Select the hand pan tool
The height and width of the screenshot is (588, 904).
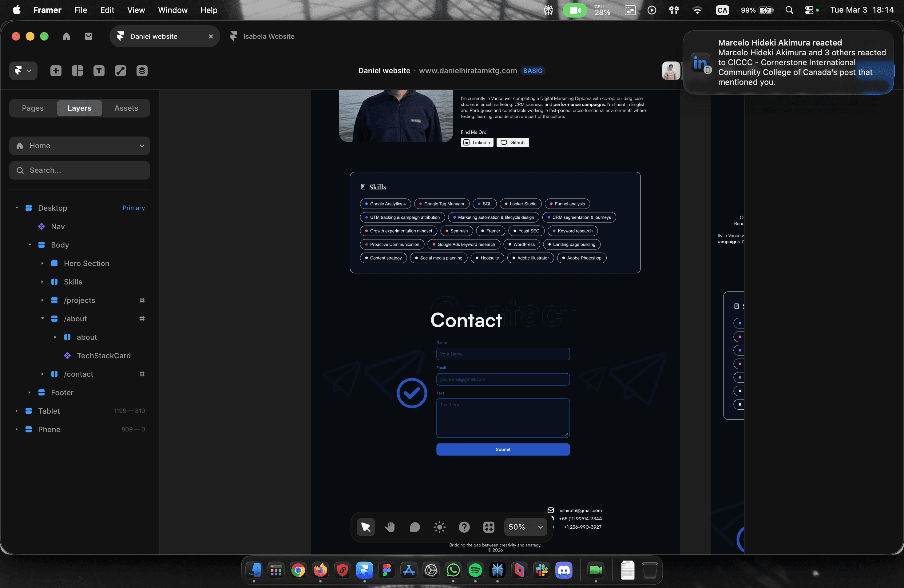click(390, 527)
